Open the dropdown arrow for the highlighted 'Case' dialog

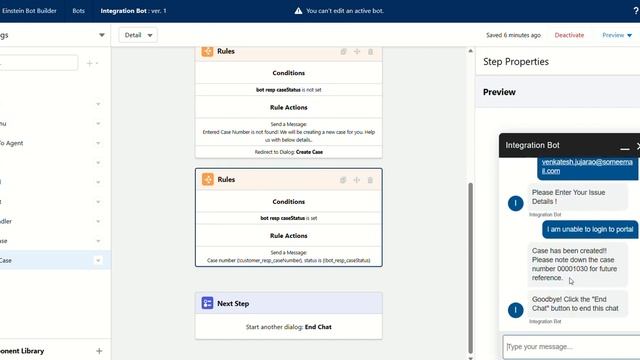[98, 260]
